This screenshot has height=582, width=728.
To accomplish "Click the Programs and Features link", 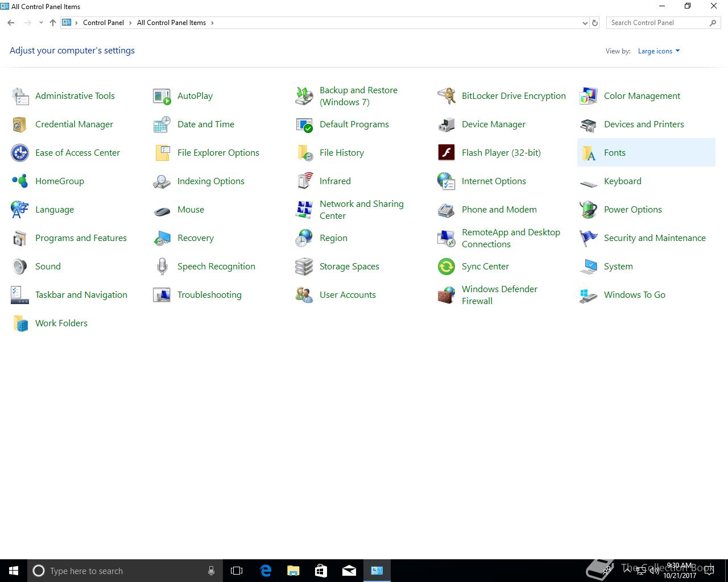I will (x=81, y=238).
